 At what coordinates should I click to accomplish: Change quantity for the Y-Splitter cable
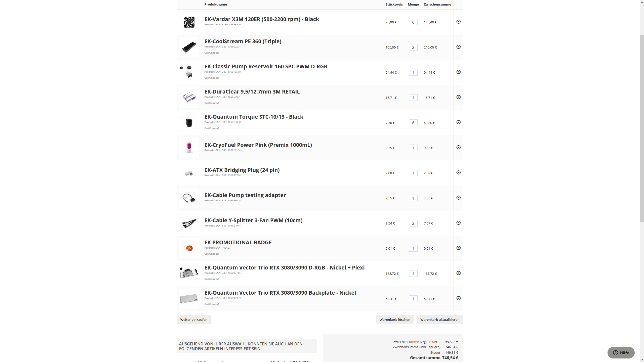(413, 223)
